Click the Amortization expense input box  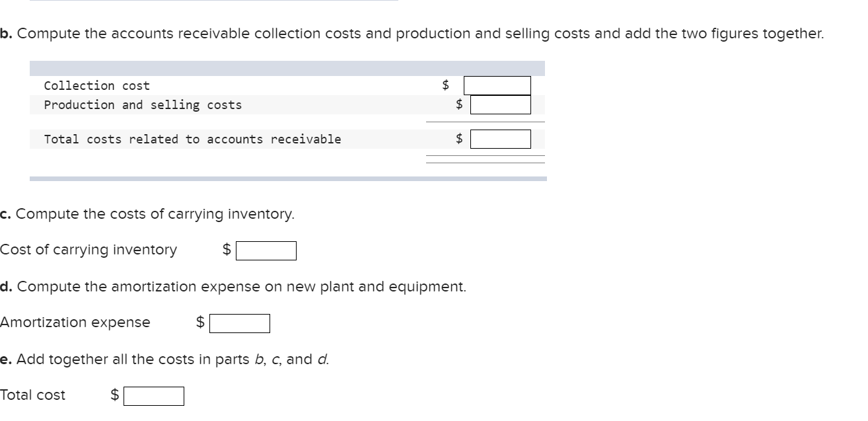[x=240, y=323]
